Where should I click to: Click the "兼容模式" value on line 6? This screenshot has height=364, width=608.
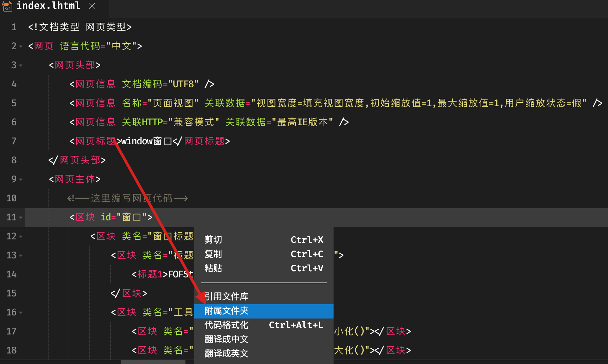(x=194, y=122)
